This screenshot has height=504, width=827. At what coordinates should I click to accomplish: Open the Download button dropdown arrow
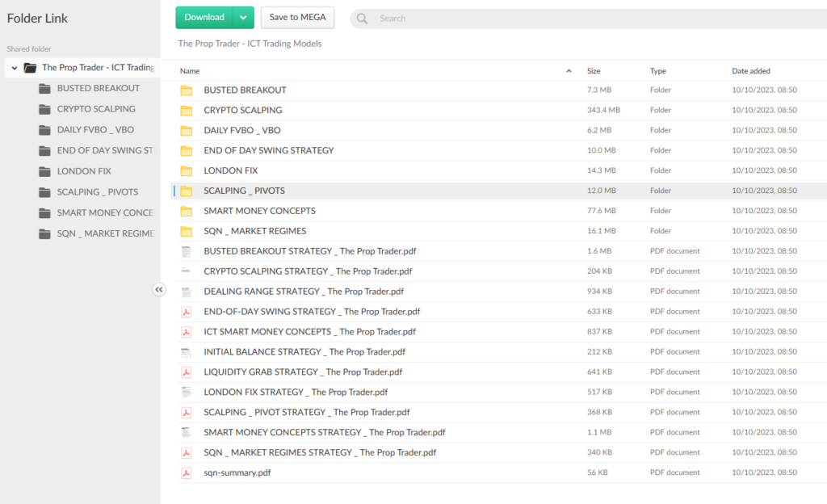tap(243, 18)
